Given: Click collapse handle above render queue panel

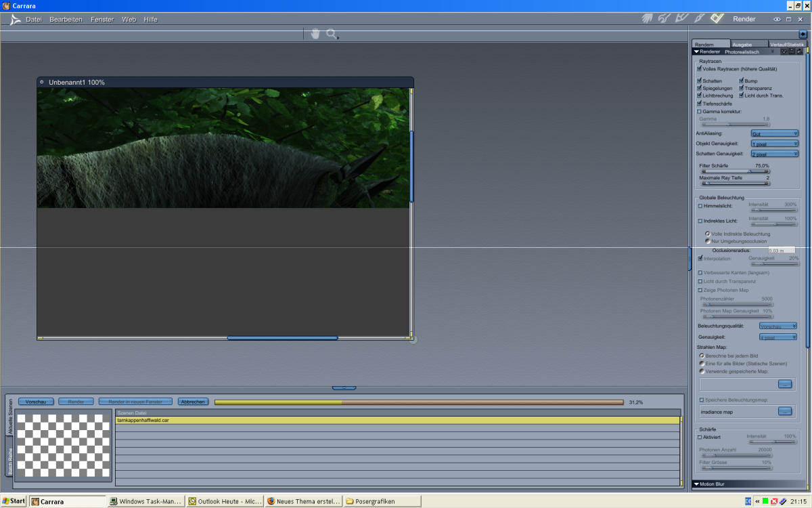Looking at the screenshot, I should coord(344,388).
